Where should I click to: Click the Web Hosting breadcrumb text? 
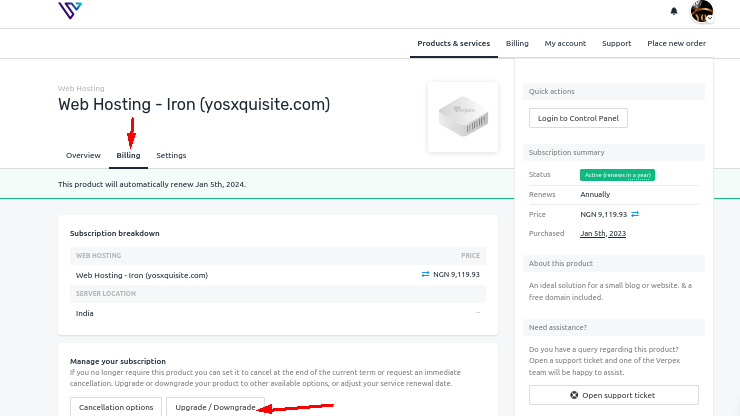click(81, 88)
